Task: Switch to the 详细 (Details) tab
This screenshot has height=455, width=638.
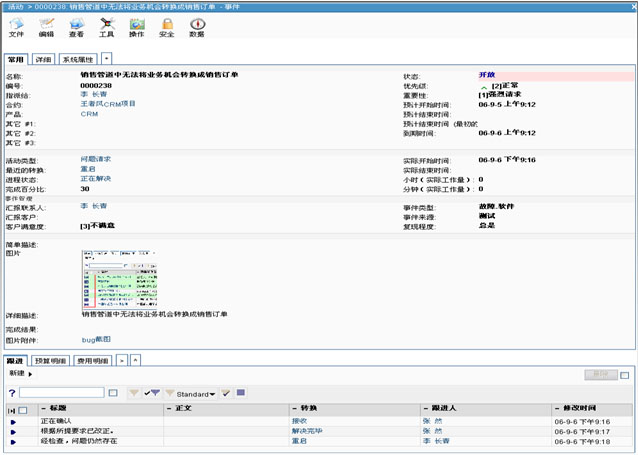Action: click(x=42, y=60)
